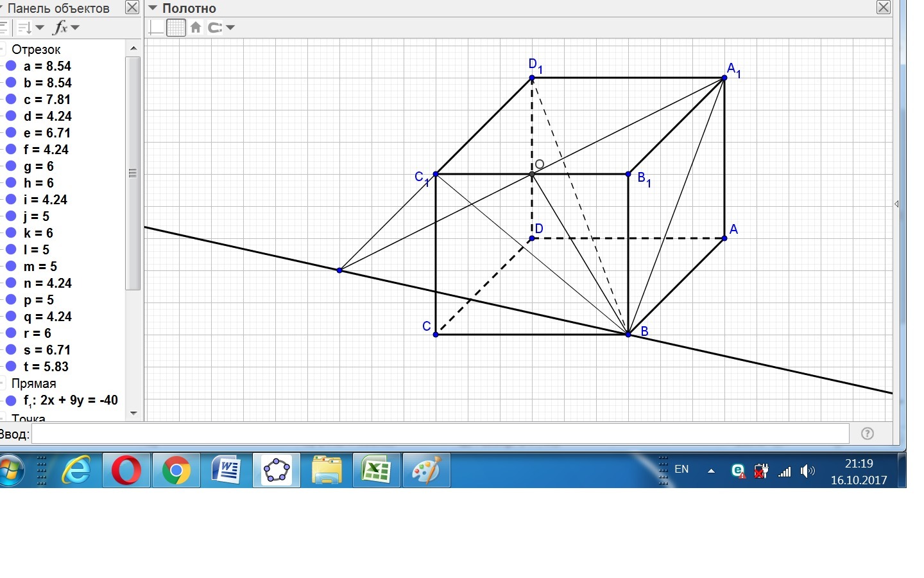Toggle the grid display button

coord(176,28)
